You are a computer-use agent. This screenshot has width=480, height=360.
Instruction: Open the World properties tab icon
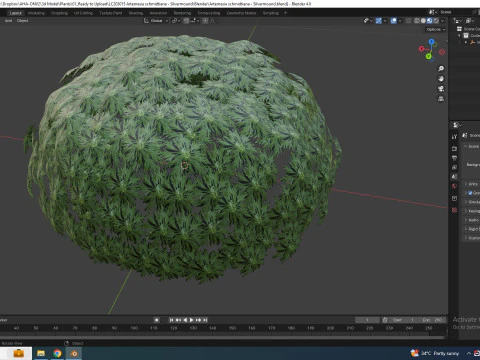[x=454, y=186]
